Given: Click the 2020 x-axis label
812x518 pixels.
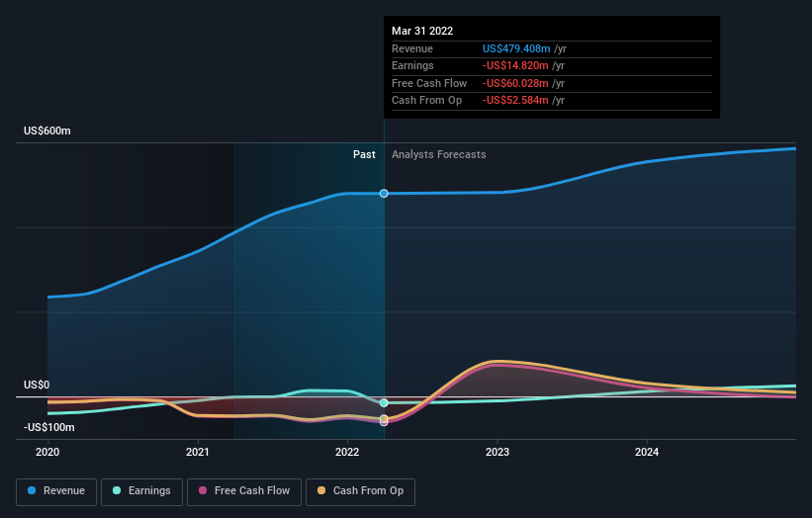Looking at the screenshot, I should pyautogui.click(x=47, y=452).
